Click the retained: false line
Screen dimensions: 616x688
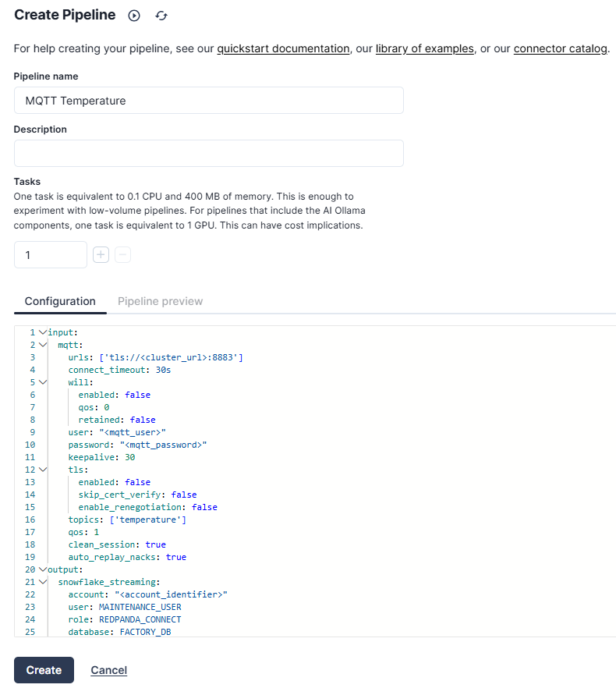click(117, 420)
